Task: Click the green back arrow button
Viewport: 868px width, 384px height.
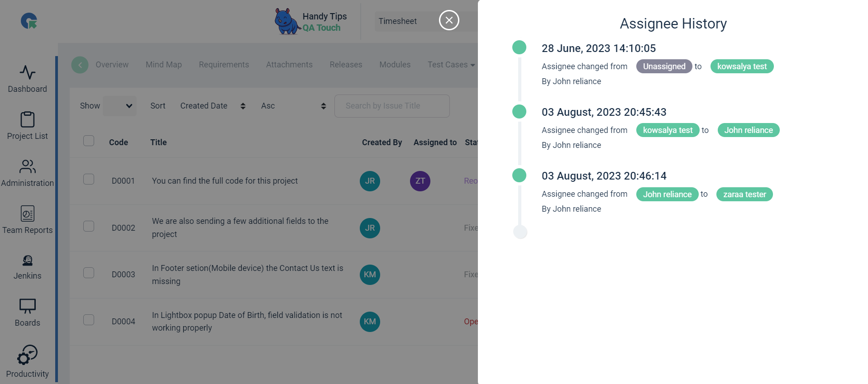Action: [x=80, y=65]
